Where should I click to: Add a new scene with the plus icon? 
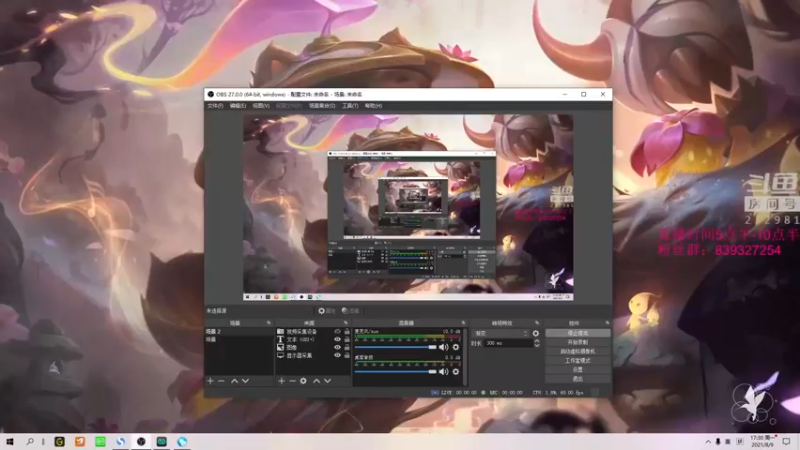[210, 381]
